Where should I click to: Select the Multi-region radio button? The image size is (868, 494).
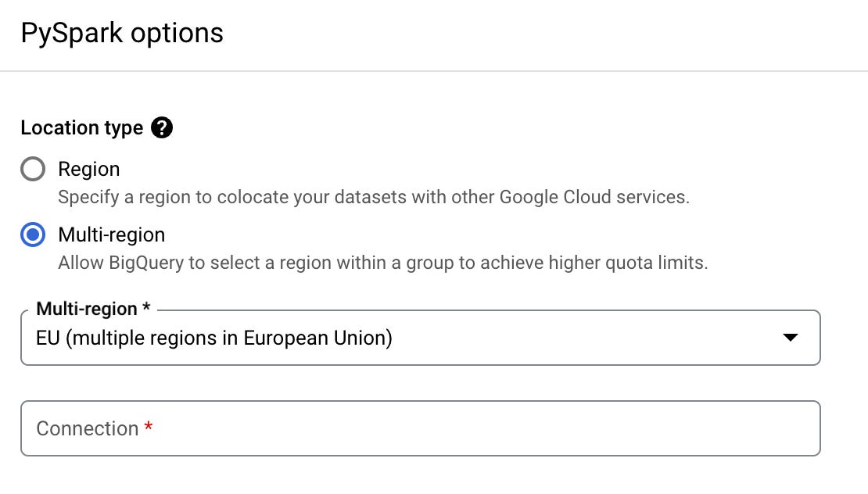[33, 234]
